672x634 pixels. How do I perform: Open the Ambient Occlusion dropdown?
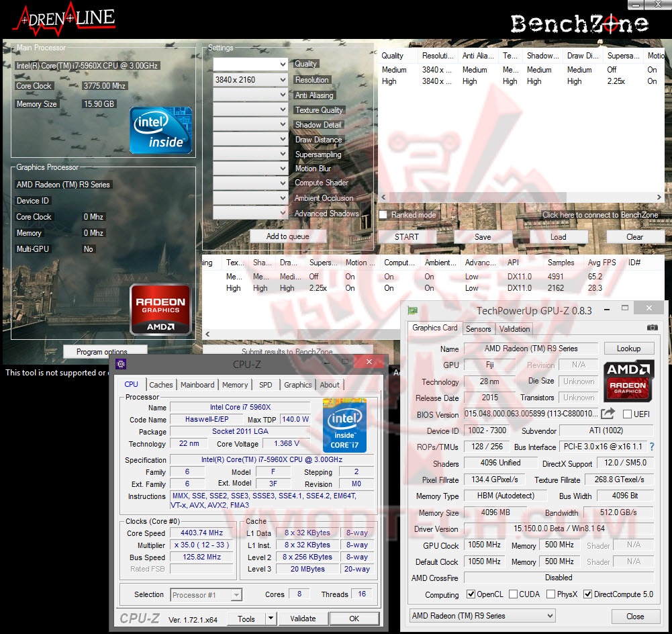click(250, 197)
